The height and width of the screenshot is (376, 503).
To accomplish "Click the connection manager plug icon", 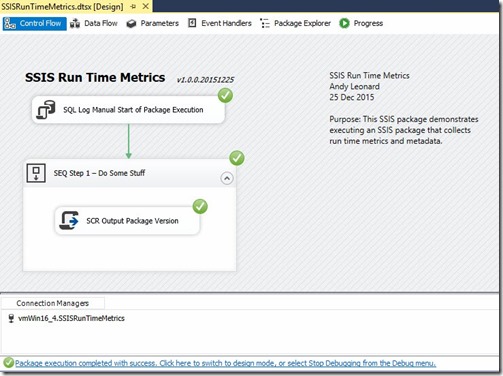I will tap(11, 318).
